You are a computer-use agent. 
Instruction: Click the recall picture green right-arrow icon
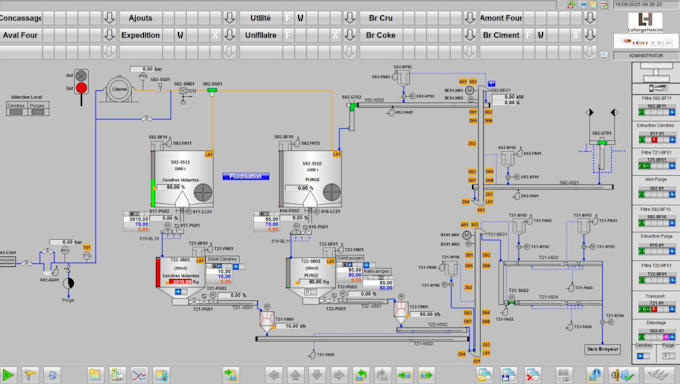click(x=426, y=374)
